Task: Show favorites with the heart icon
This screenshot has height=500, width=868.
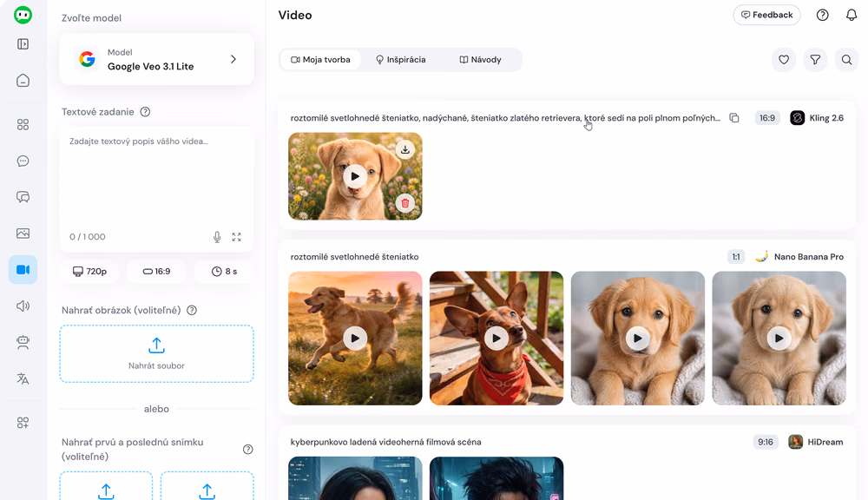Action: pos(784,60)
